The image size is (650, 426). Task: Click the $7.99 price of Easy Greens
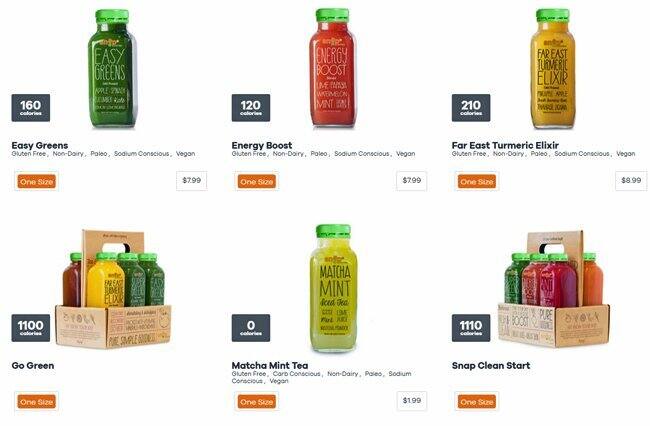(192, 181)
